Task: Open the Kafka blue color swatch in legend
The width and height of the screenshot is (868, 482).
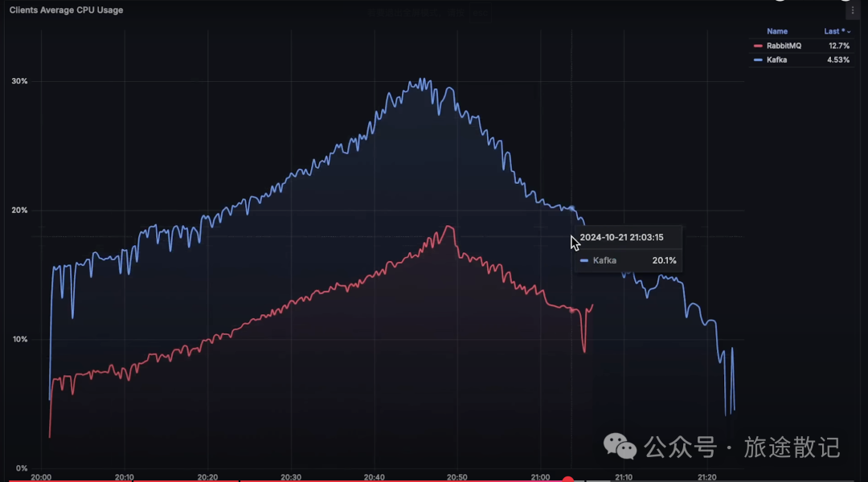Action: tap(758, 59)
